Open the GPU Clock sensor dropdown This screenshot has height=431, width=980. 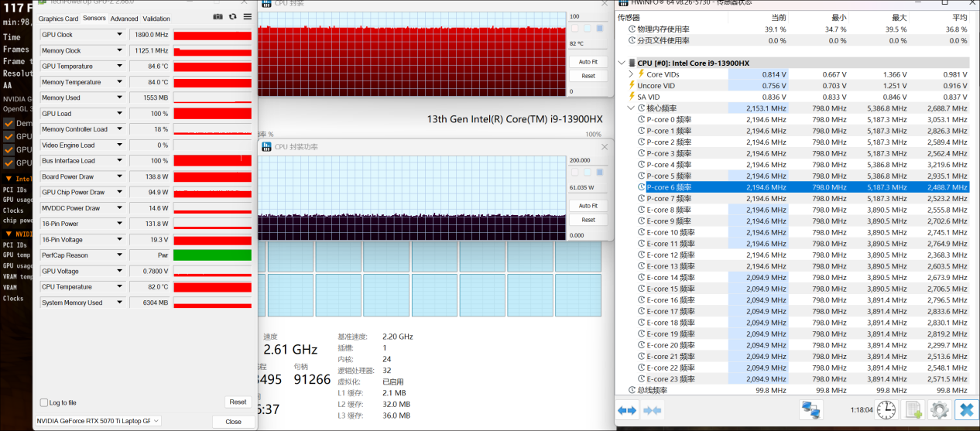click(119, 35)
